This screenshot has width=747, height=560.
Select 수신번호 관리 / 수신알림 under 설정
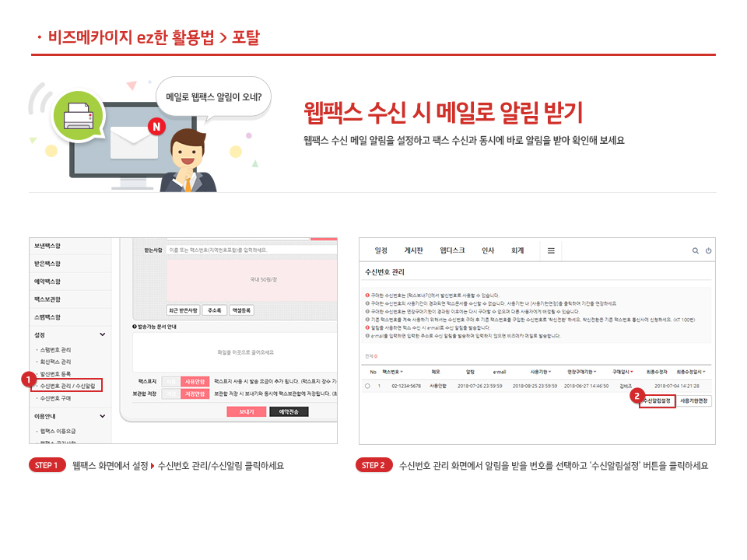[x=68, y=386]
